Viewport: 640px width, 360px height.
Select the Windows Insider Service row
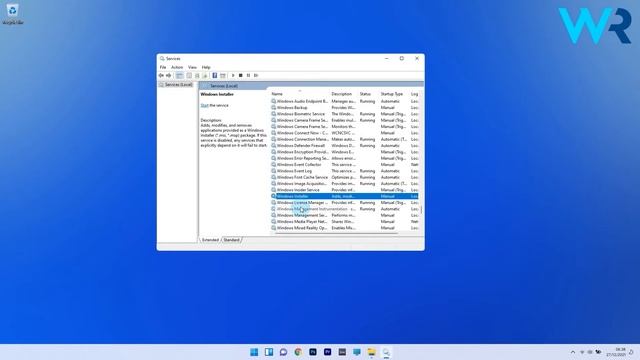coord(344,190)
